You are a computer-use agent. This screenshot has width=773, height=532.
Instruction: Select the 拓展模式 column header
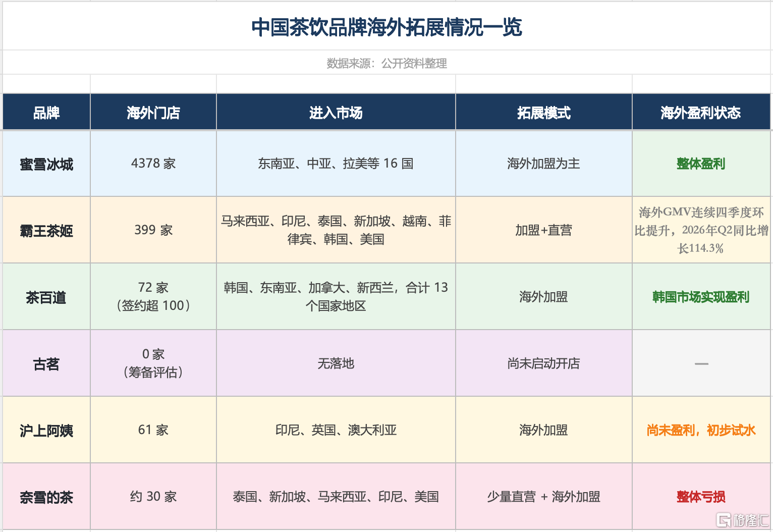tap(544, 113)
